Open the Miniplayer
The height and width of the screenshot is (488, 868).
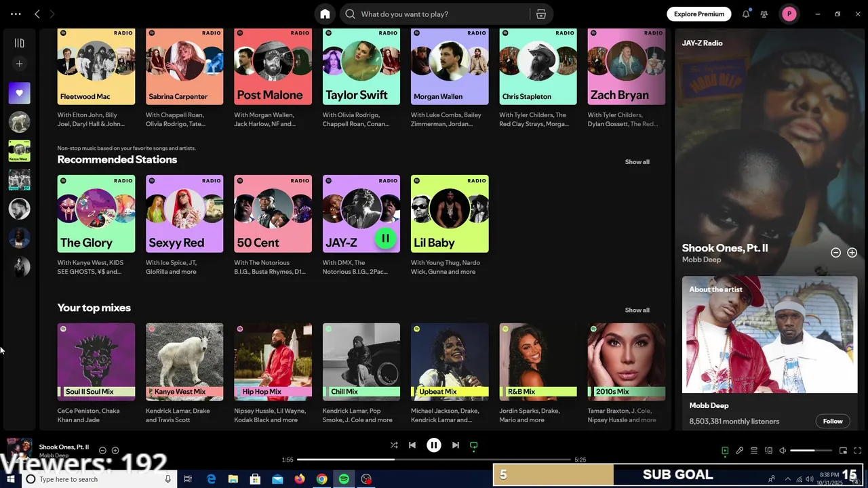[x=844, y=451]
